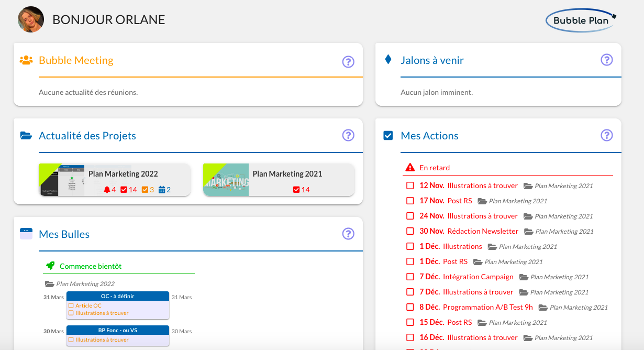Open Plan Marketing 2021 link on the 12 Nov. row

tap(564, 186)
